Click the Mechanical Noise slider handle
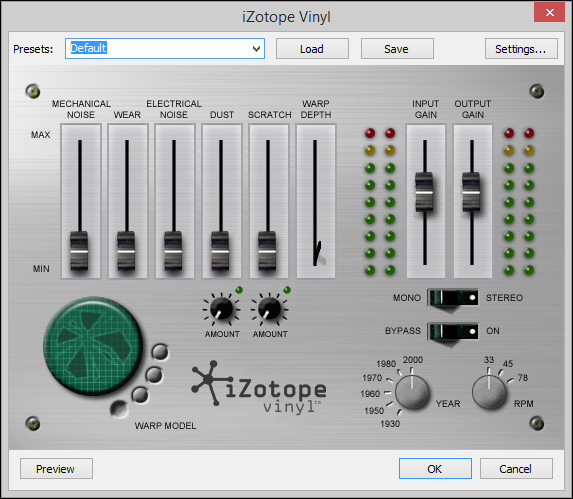The width and height of the screenshot is (573, 499). 79,251
